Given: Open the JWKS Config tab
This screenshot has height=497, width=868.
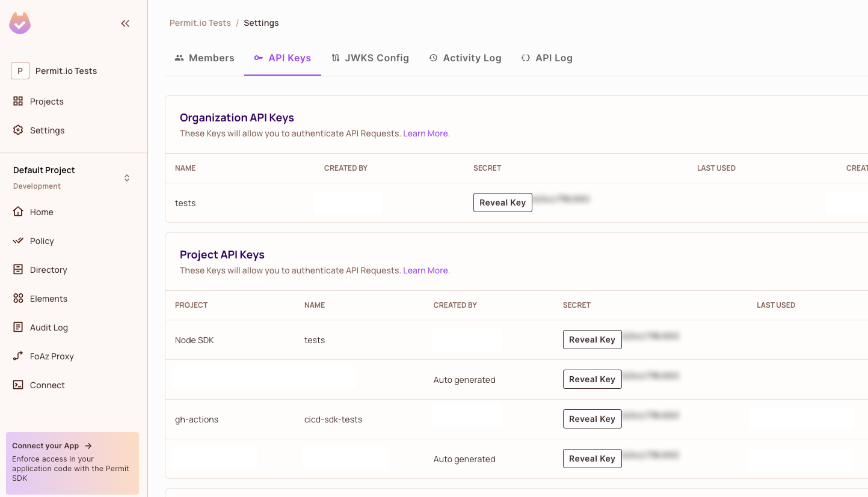Looking at the screenshot, I should point(371,58).
